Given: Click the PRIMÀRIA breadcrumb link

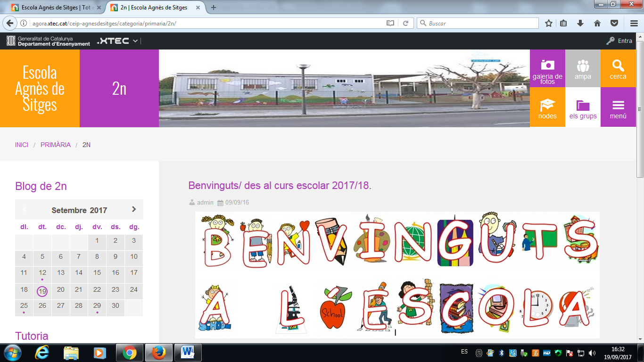Looking at the screenshot, I should [56, 145].
